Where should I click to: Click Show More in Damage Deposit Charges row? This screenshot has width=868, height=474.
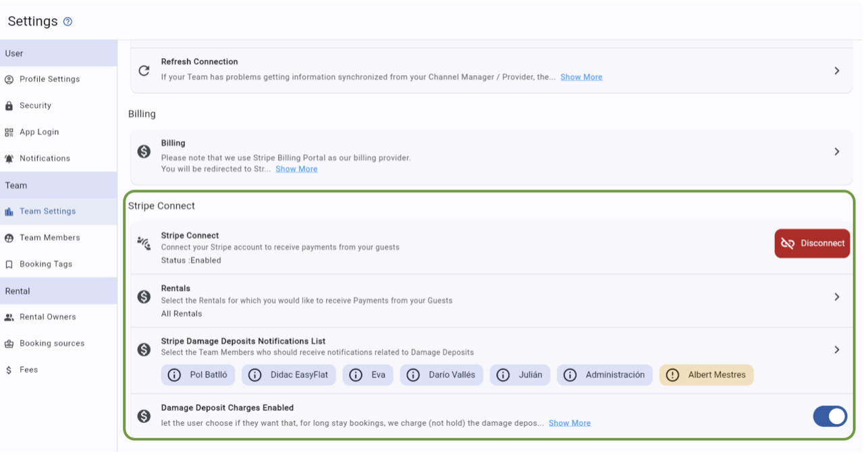[570, 423]
